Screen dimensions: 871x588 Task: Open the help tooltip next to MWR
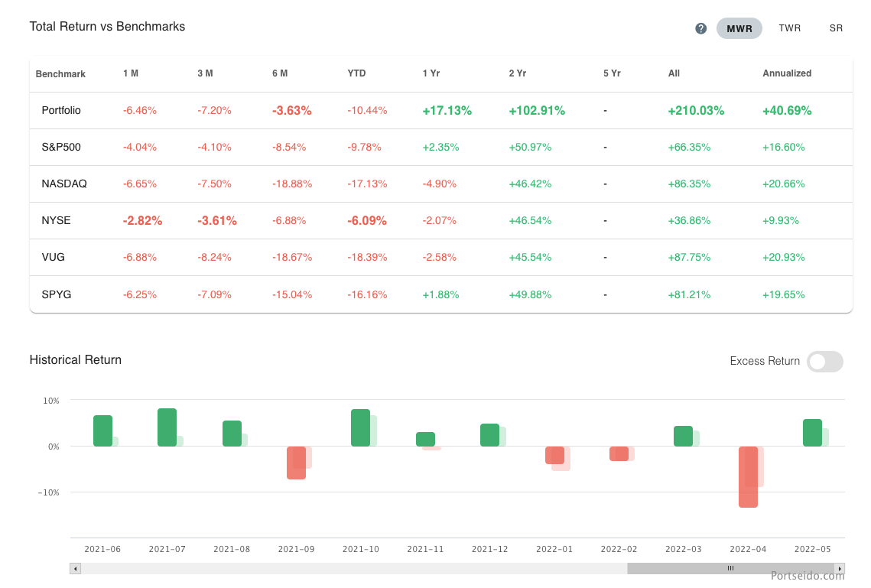700,28
